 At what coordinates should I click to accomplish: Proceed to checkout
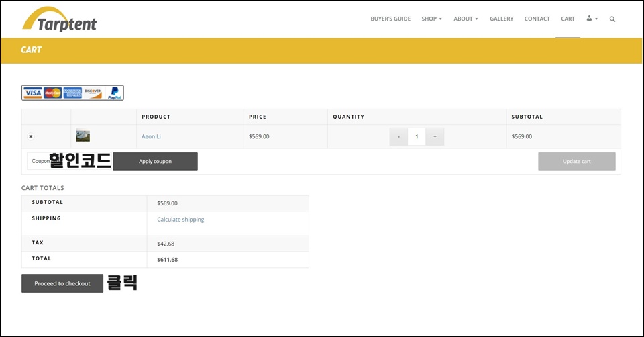62,283
